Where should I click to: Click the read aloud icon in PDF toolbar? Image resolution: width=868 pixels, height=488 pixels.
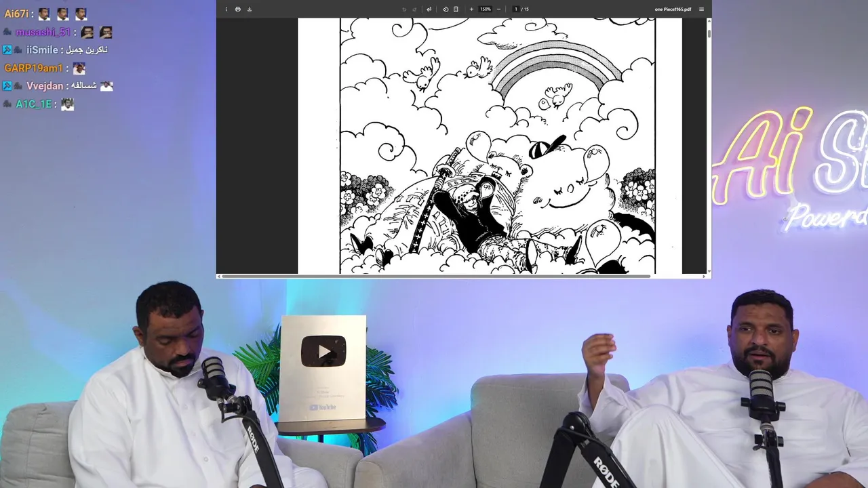pos(429,9)
